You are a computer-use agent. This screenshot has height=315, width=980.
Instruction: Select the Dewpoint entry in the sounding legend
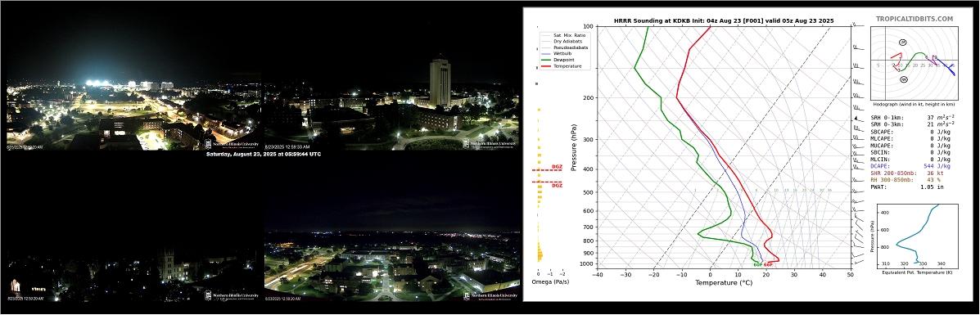coord(559,60)
